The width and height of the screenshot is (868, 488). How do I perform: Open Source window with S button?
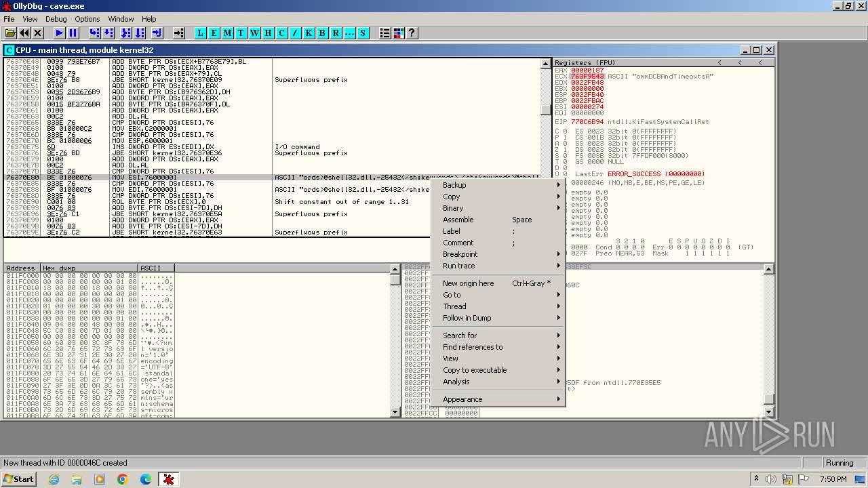[363, 33]
